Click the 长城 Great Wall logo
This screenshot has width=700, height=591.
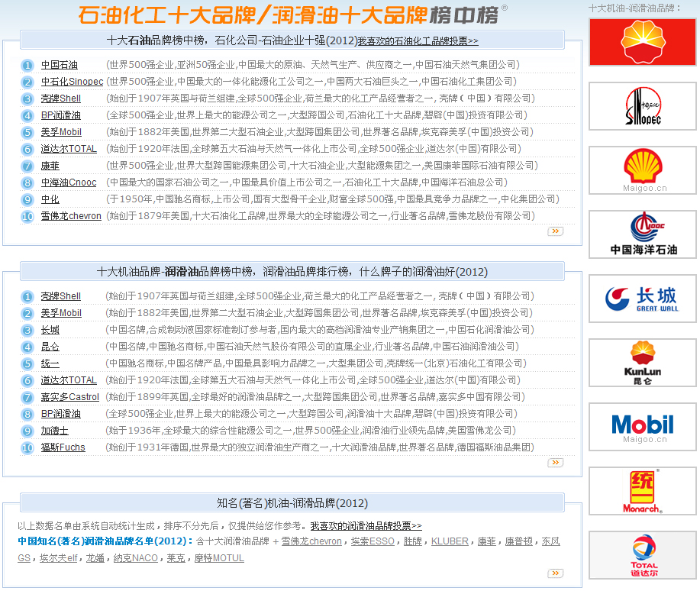click(643, 299)
